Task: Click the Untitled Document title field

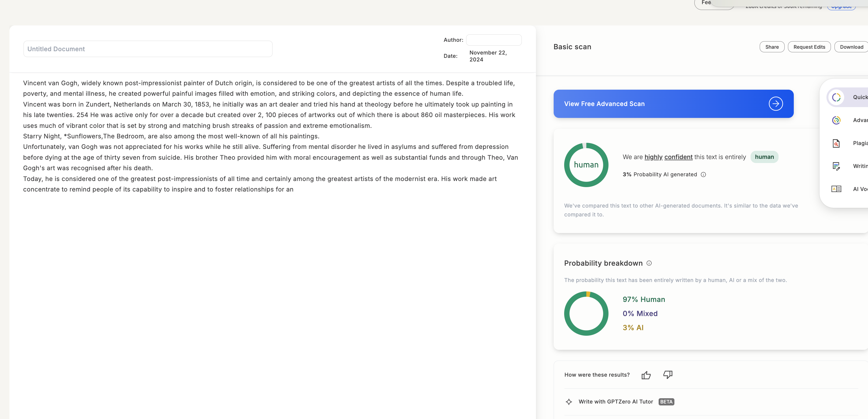Action: coord(148,49)
